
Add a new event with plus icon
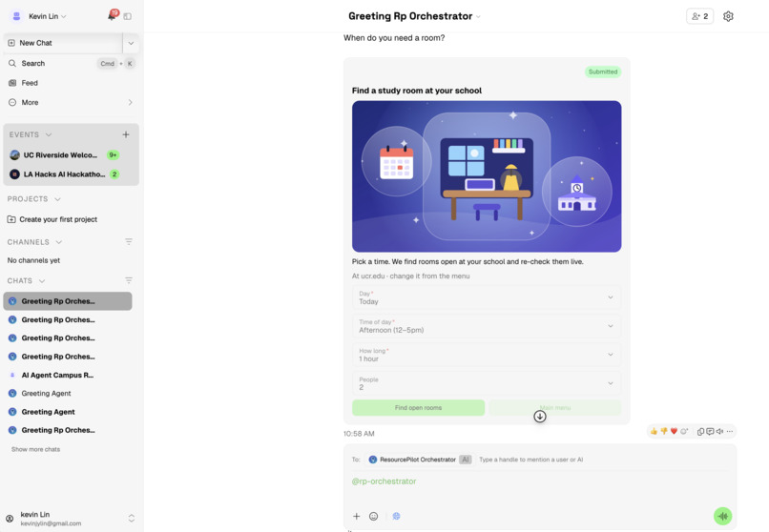point(126,134)
